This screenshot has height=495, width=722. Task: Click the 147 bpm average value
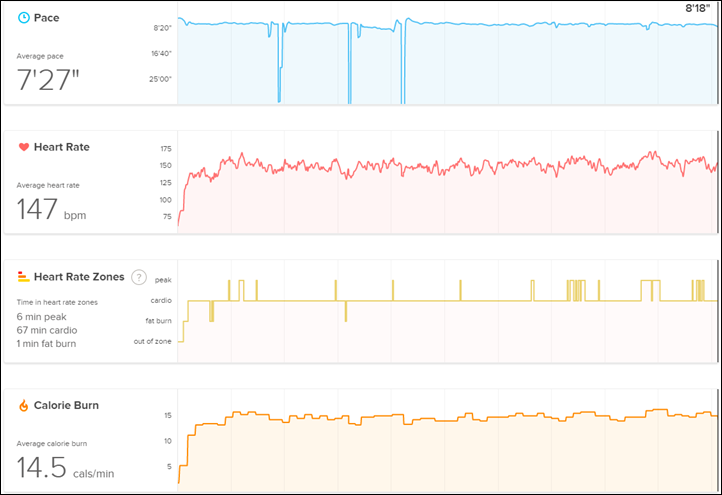[51, 209]
